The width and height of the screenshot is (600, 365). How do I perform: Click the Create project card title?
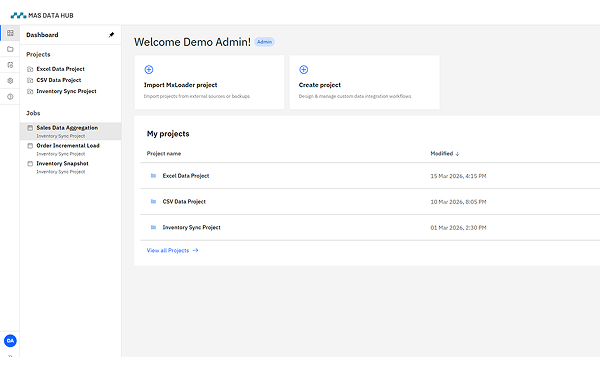320,85
